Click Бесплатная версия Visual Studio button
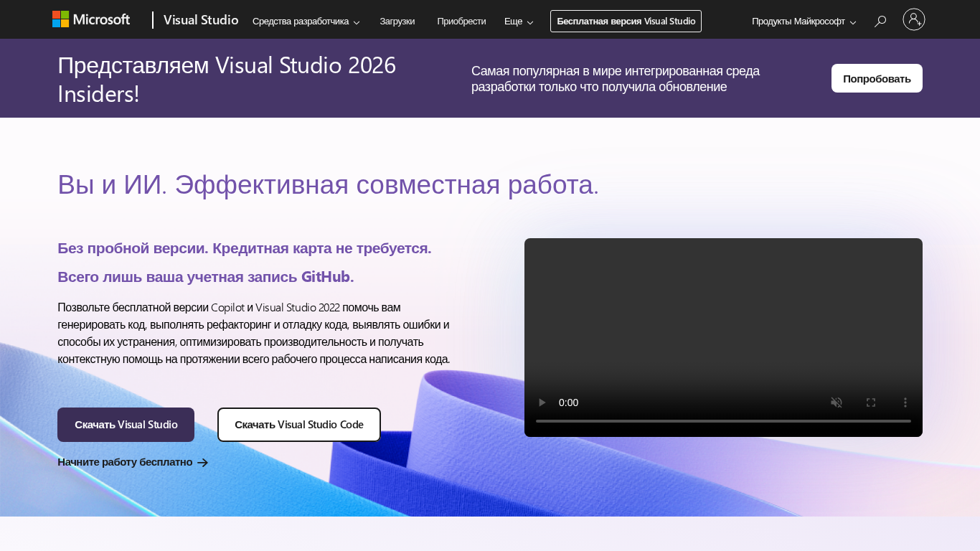 pyautogui.click(x=626, y=22)
